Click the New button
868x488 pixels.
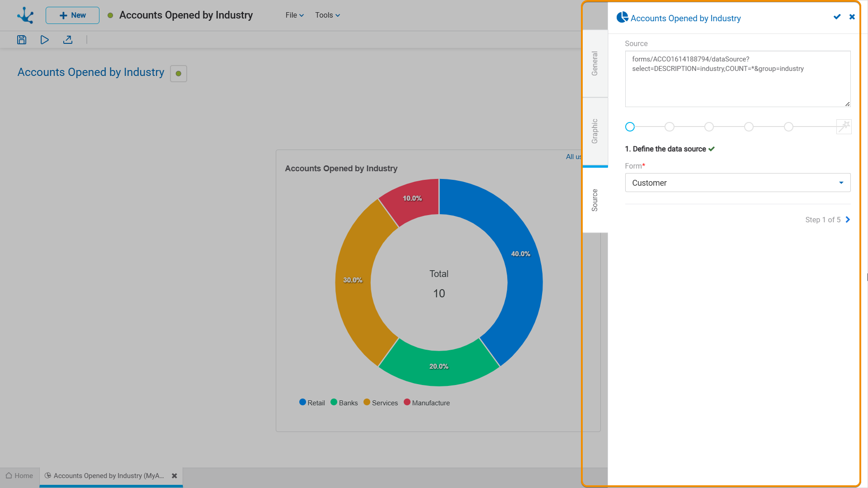pos(72,15)
